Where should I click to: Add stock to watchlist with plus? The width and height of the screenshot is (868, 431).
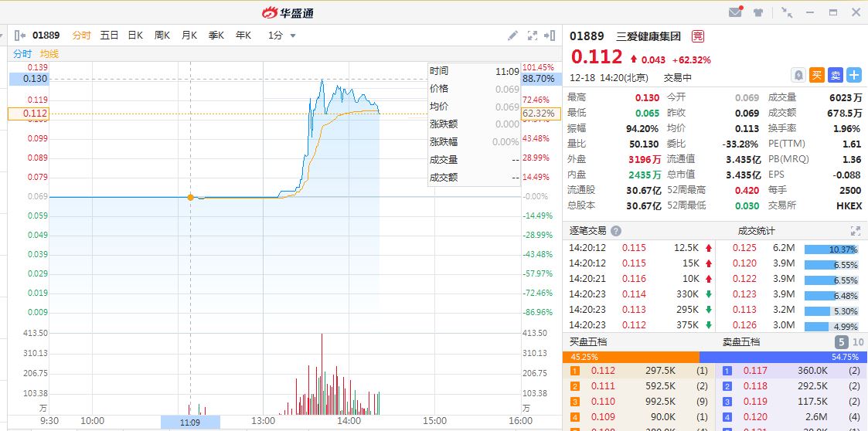pyautogui.click(x=853, y=75)
